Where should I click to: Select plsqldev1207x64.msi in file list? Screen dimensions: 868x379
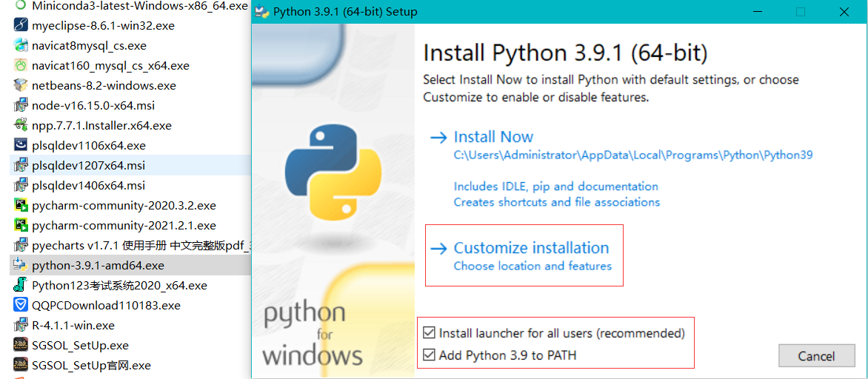click(88, 165)
